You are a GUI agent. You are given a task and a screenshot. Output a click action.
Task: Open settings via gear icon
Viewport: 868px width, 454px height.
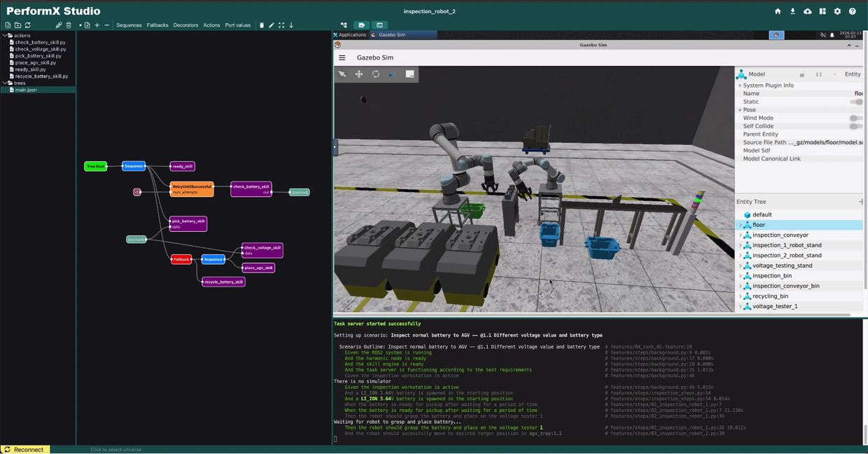[837, 11]
